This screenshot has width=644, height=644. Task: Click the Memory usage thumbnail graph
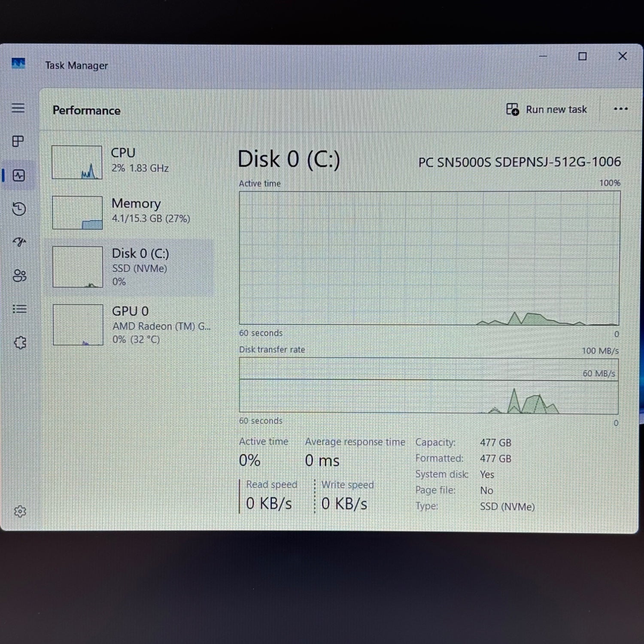pos(77,213)
